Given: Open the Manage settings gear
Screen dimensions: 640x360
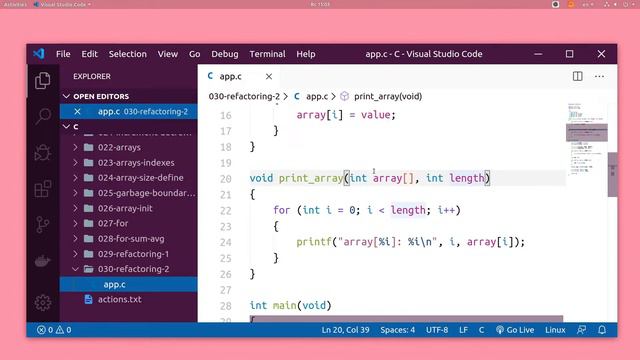Looking at the screenshot, I should pyautogui.click(x=42, y=303).
